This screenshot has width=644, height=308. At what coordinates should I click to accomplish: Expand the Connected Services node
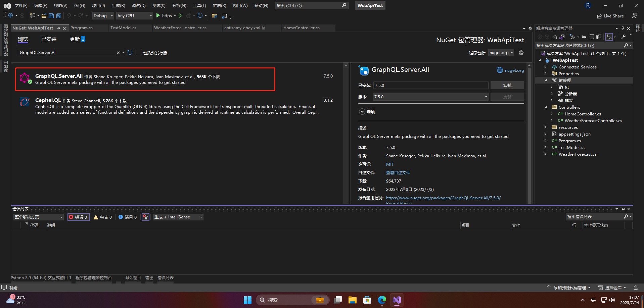point(545,67)
